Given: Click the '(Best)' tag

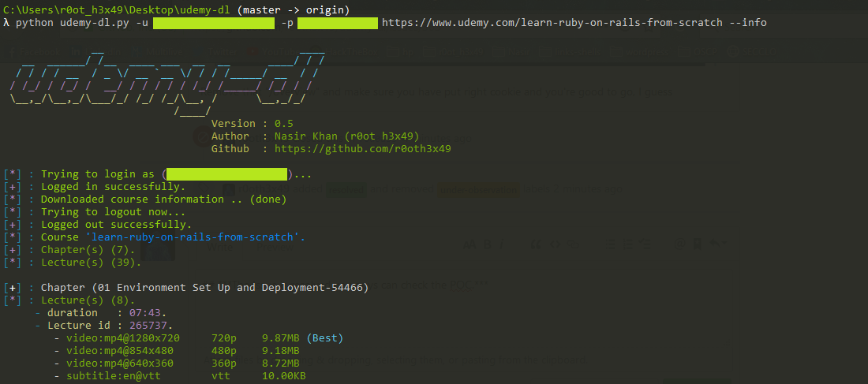Looking at the screenshot, I should pos(325,338).
